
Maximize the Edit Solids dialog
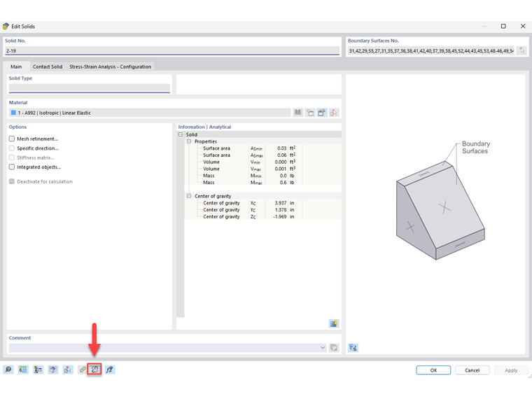point(503,26)
